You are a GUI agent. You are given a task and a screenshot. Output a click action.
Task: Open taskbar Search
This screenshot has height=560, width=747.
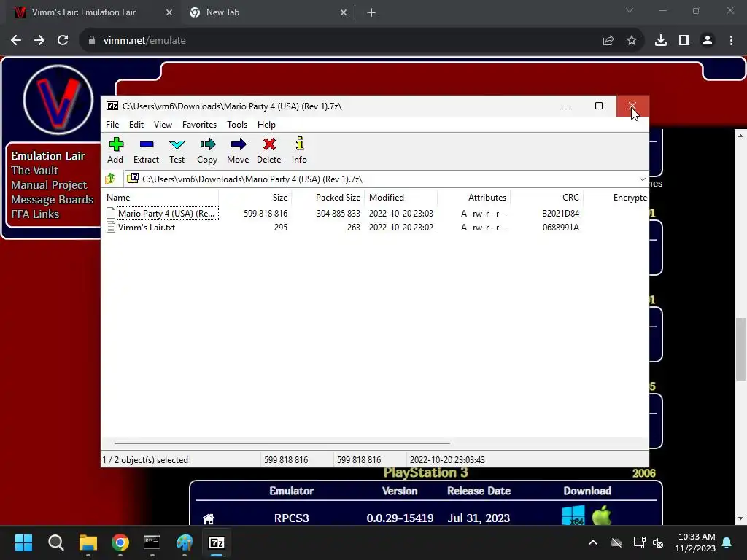point(55,542)
